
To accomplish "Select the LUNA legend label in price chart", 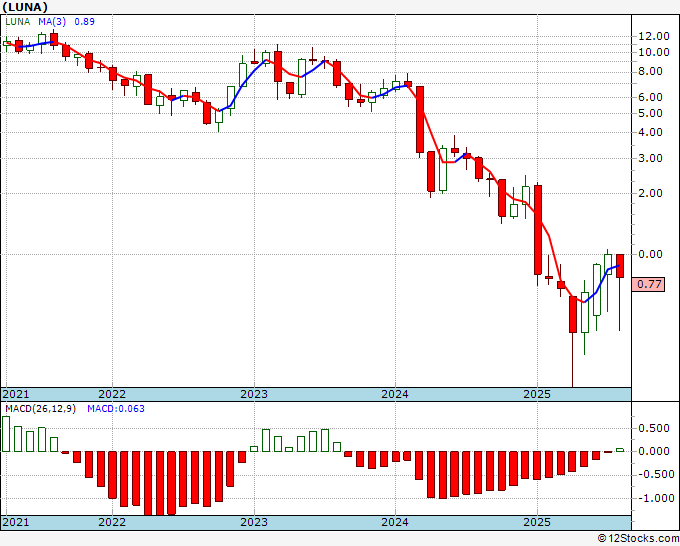I will [18, 22].
